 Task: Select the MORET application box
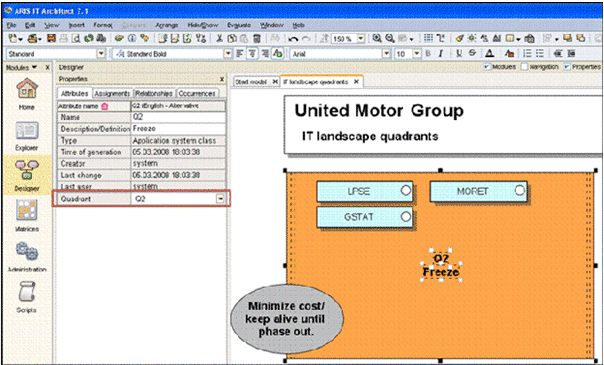click(478, 191)
